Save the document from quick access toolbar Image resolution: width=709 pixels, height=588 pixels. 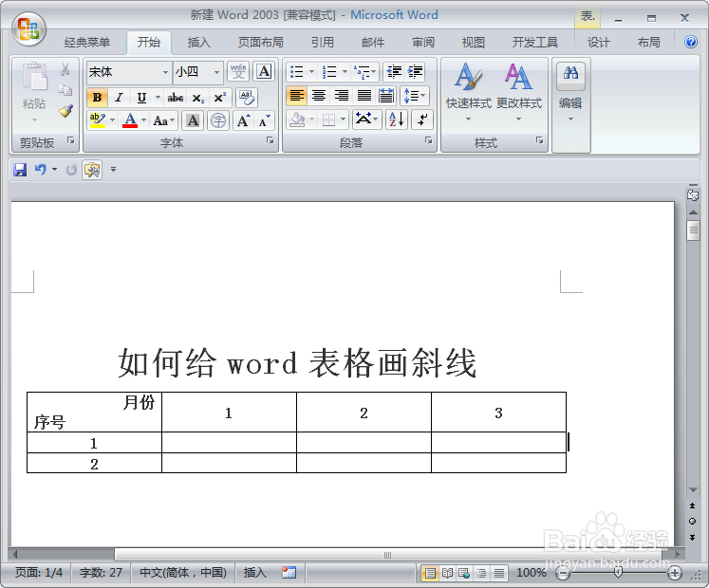pos(20,170)
